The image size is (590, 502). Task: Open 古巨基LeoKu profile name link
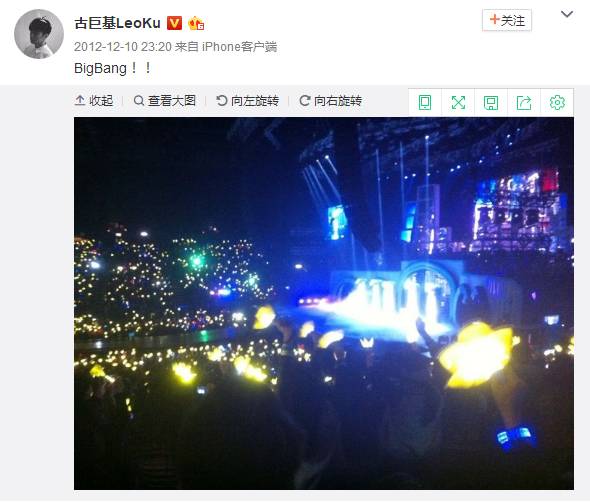[117, 23]
